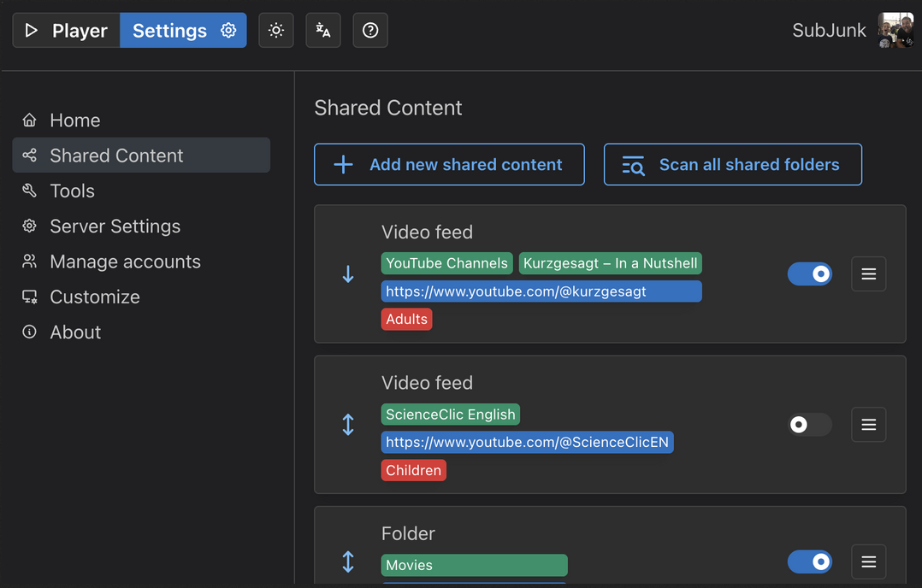Image resolution: width=922 pixels, height=588 pixels.
Task: Open the hamburger menu for Movies folder
Action: pyautogui.click(x=868, y=562)
